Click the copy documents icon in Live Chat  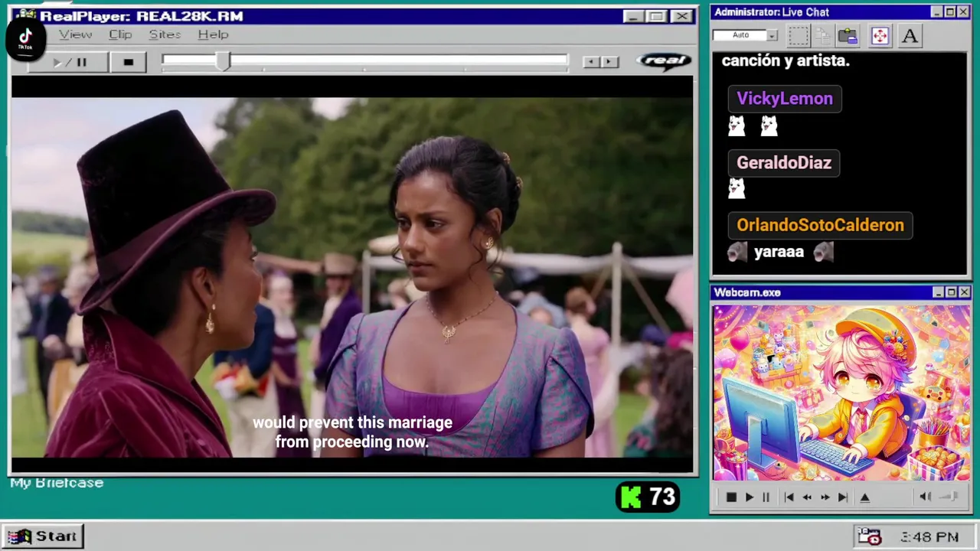point(823,36)
